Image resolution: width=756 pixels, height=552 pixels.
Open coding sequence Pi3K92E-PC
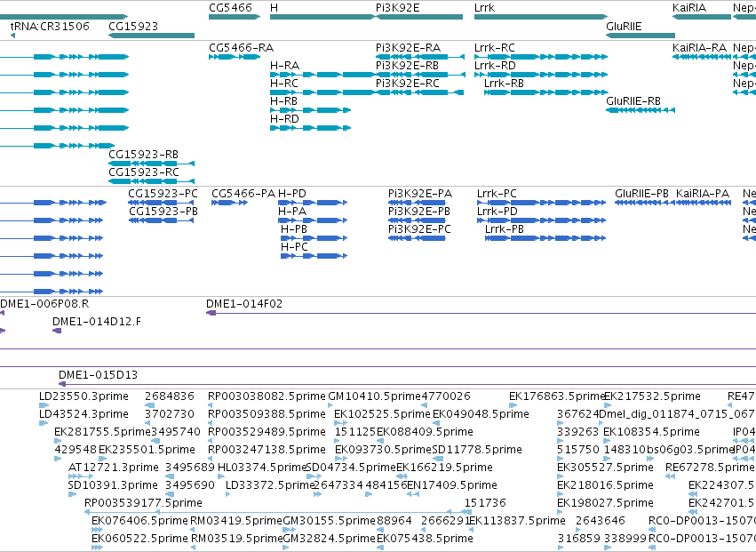click(x=417, y=238)
